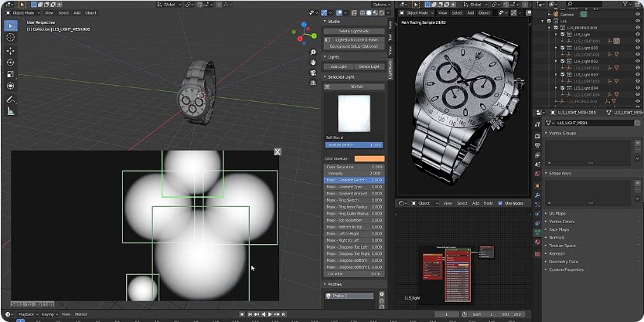Viewport: 644px width, 322px height.
Task: Switch to rendered viewport shading
Action: 382,12
